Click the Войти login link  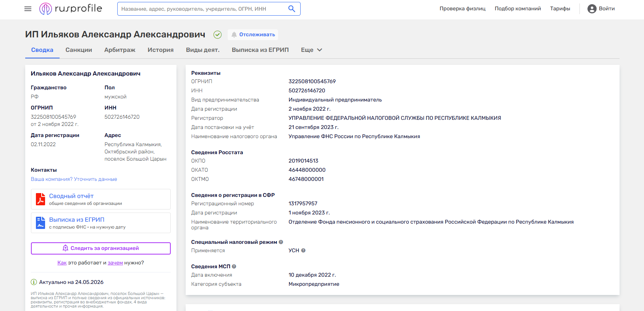[x=607, y=9]
